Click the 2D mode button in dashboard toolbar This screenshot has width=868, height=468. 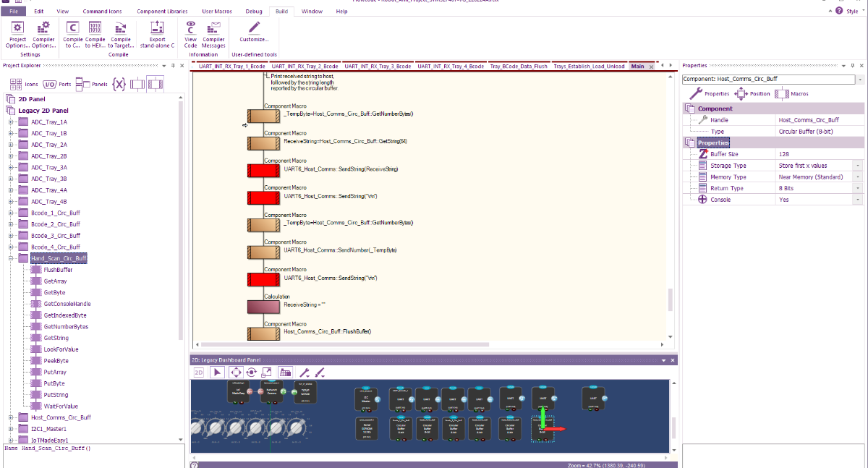[199, 372]
